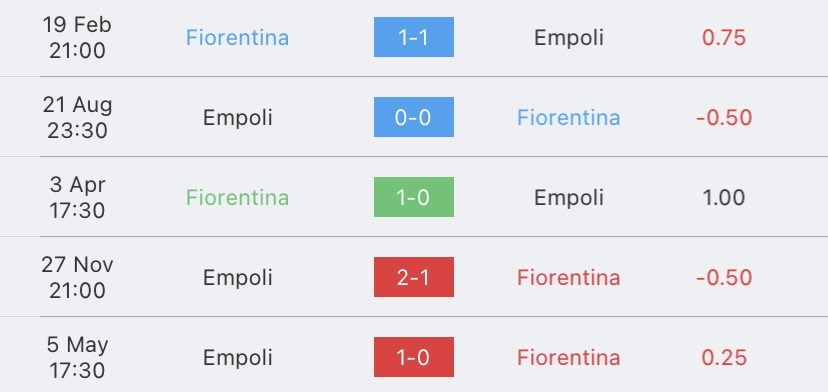Click Empoli in the 19 Feb row
Screen dimensions: 828x392
point(569,38)
